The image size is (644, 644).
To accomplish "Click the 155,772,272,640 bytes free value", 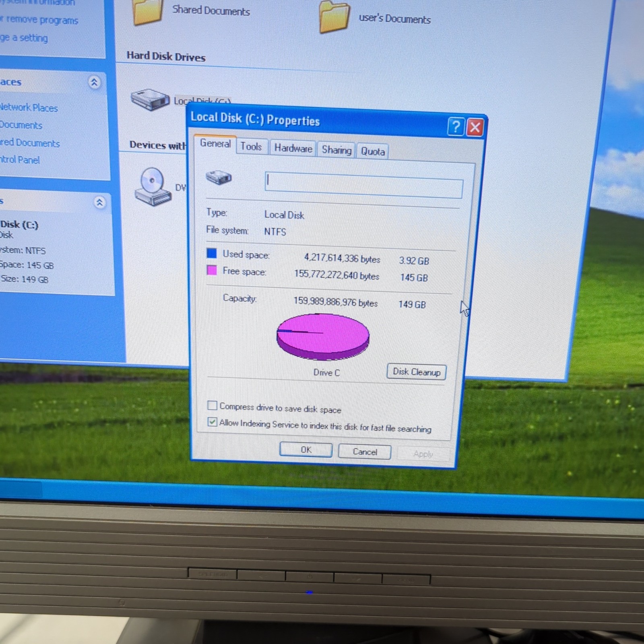I will coord(336,275).
